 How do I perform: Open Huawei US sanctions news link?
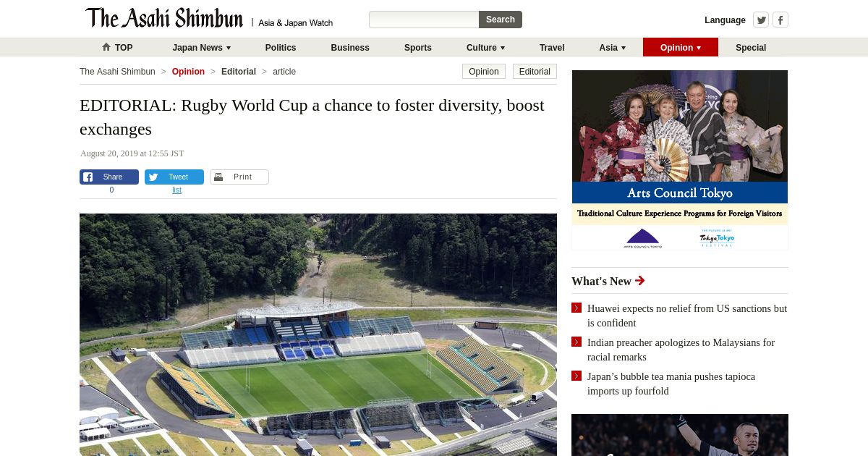[687, 316]
